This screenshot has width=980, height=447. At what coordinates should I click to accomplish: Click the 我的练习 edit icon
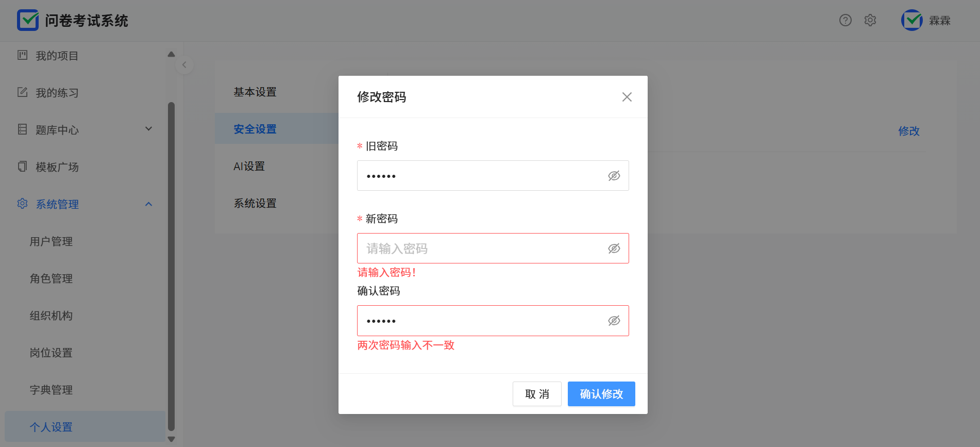tap(23, 92)
